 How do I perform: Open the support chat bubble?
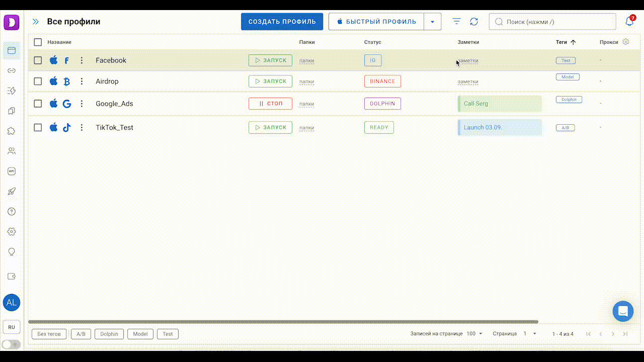(x=623, y=311)
